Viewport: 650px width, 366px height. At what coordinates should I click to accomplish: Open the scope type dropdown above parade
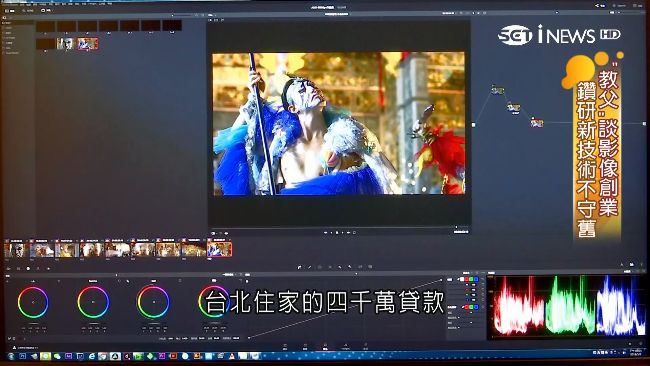[x=628, y=271]
